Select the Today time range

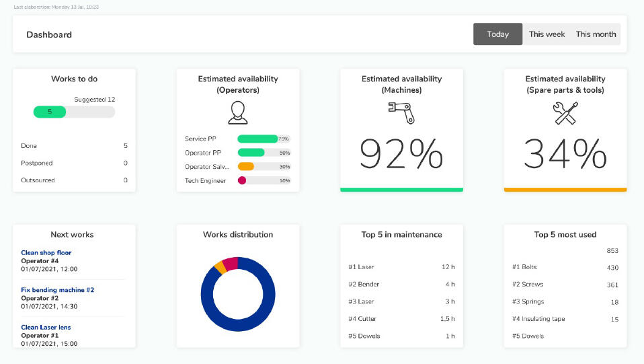point(497,34)
